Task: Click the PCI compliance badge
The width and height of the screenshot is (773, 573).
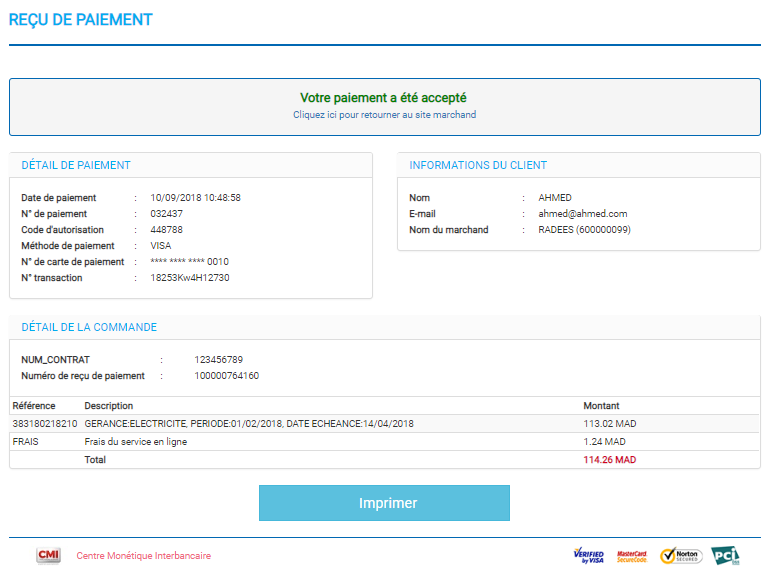Action: click(x=725, y=556)
